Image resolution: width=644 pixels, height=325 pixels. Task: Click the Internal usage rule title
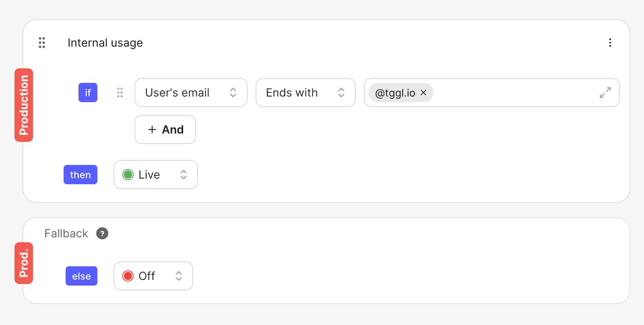(105, 43)
